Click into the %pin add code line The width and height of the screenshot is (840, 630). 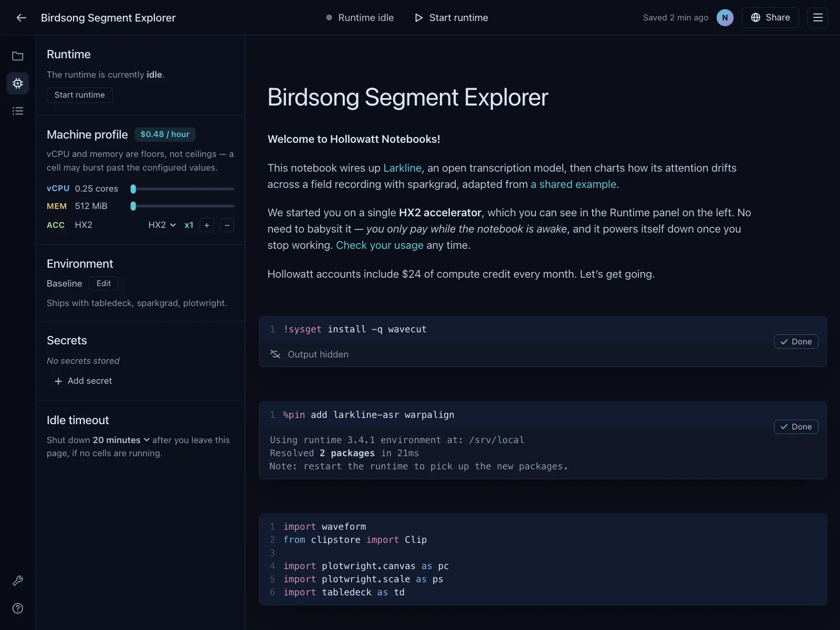[369, 415]
